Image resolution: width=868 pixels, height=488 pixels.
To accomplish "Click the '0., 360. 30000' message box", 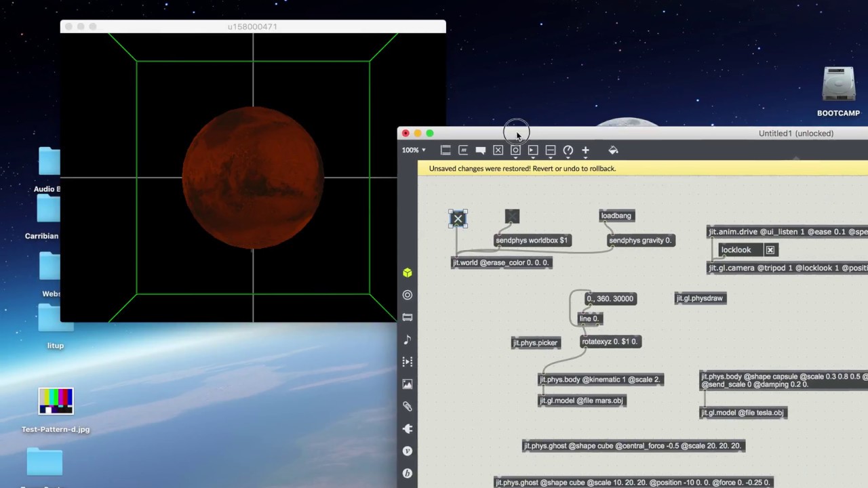I will coord(610,299).
